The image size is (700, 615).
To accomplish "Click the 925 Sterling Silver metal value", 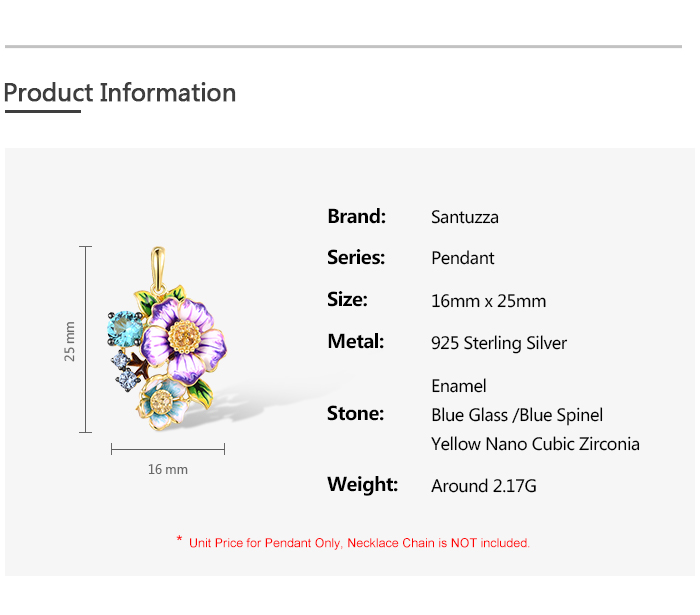I will pyautogui.click(x=499, y=343).
